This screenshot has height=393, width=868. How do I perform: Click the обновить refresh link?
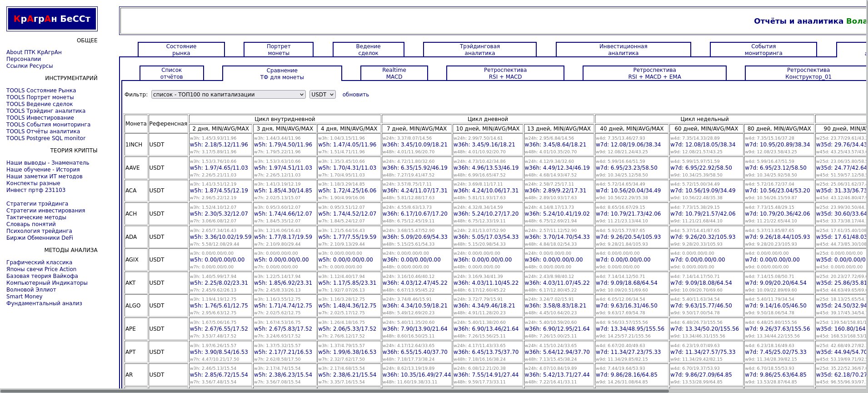pyautogui.click(x=355, y=95)
